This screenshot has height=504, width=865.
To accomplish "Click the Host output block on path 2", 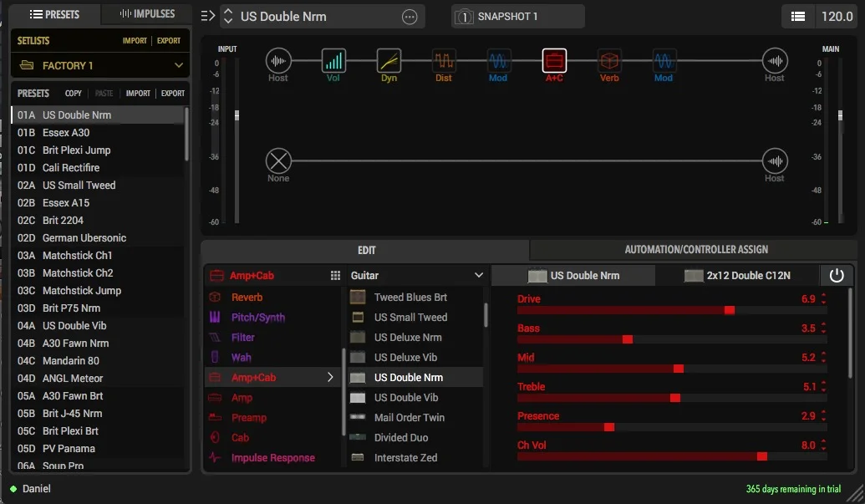I will [775, 161].
